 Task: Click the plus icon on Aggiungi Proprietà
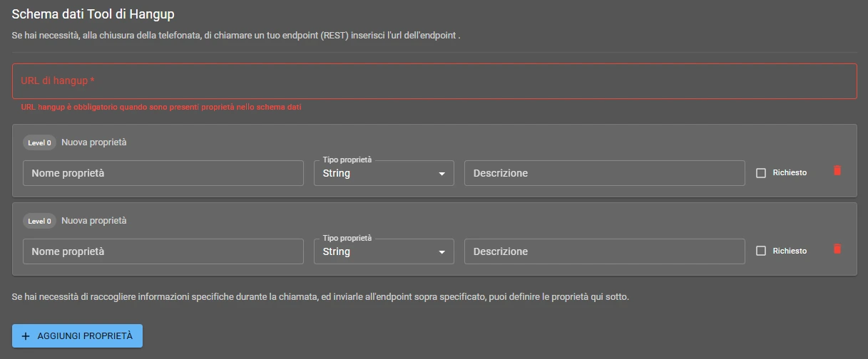pos(26,336)
